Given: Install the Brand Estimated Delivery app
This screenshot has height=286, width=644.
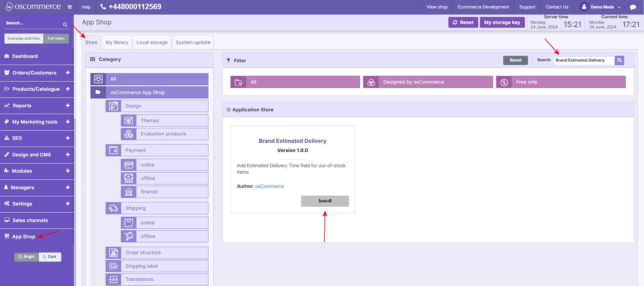Looking at the screenshot, I should pos(325,201).
